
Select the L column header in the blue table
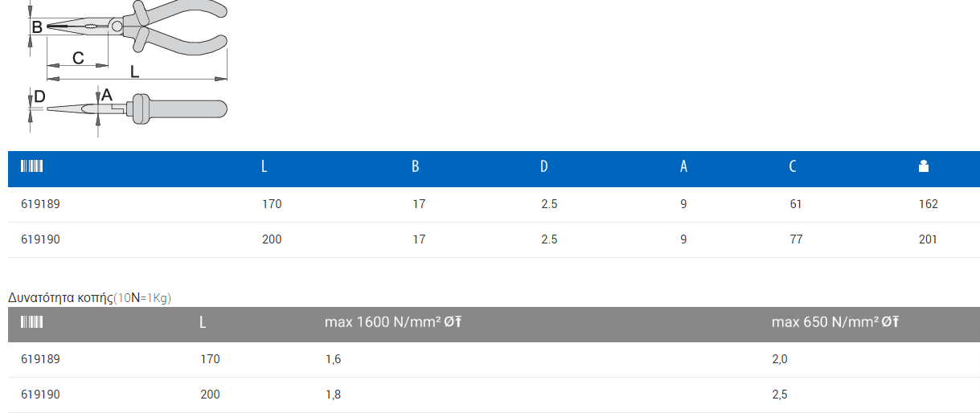(264, 167)
